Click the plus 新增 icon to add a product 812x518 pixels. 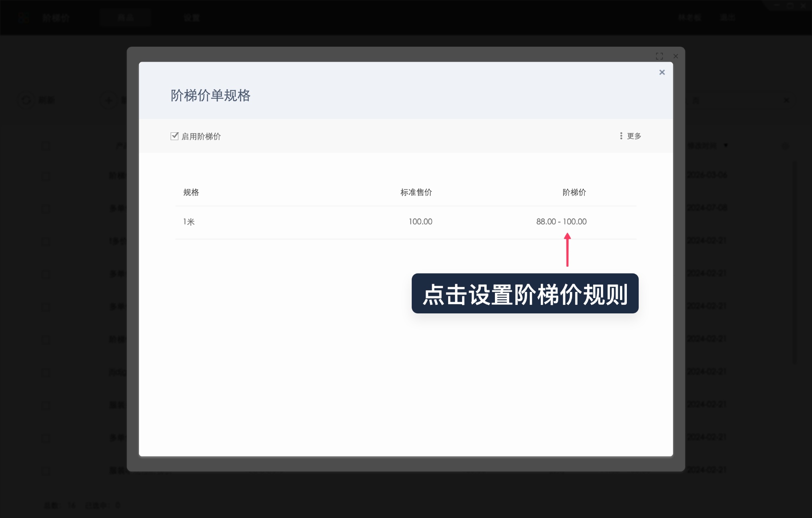coord(108,100)
